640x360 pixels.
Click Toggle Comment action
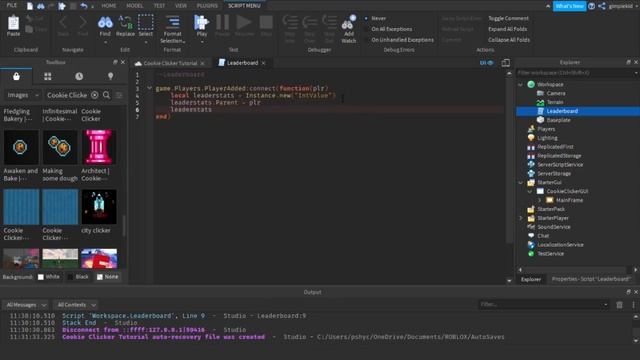click(508, 18)
